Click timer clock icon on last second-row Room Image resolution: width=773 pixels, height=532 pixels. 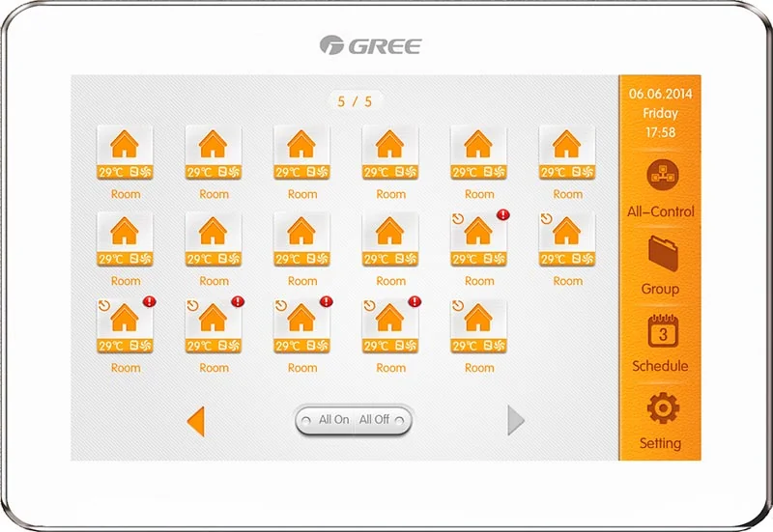(546, 219)
